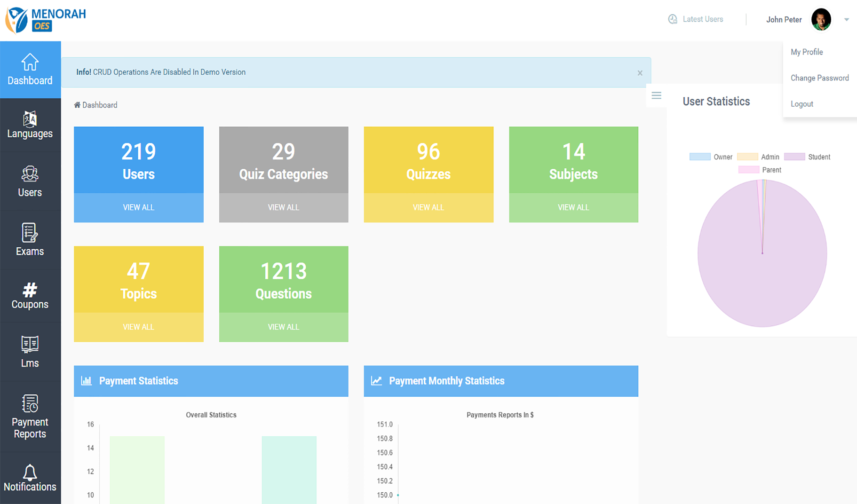Select the Coupons hash icon
Viewport: 857px width, 504px height.
coord(30,290)
